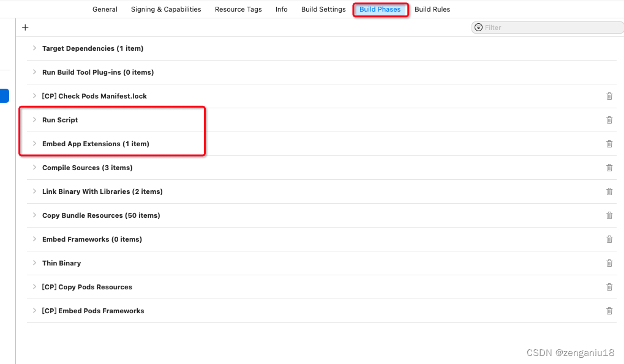This screenshot has height=364, width=624.
Task: Delete the [CP] Copy Pods Resources phase
Action: click(609, 287)
